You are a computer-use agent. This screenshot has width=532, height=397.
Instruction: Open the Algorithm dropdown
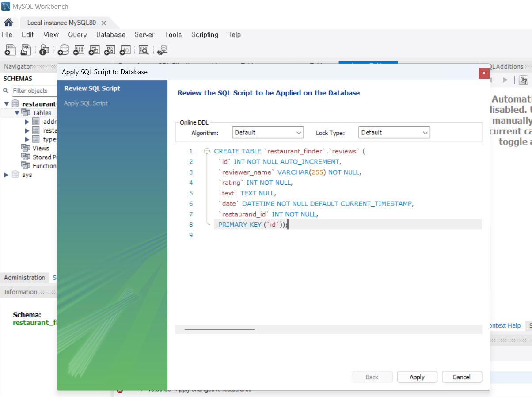click(x=268, y=132)
